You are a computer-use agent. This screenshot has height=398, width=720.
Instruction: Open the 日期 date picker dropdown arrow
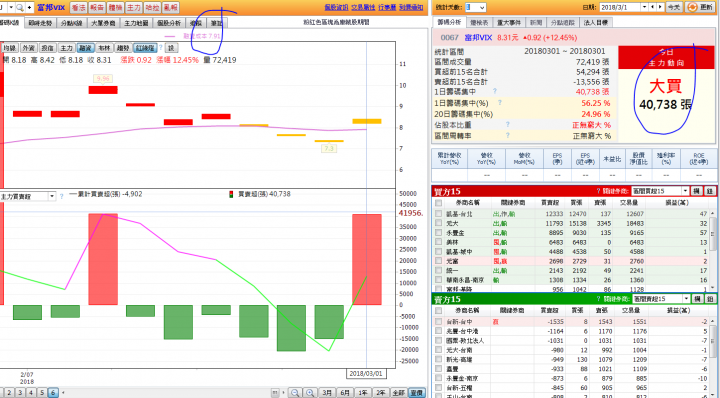pos(644,7)
